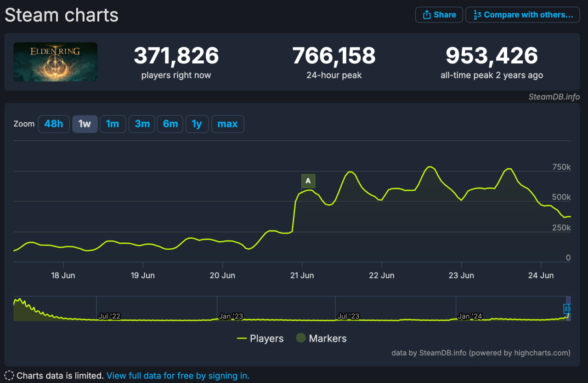
Task: Toggle the Markers legend series
Action: point(321,339)
